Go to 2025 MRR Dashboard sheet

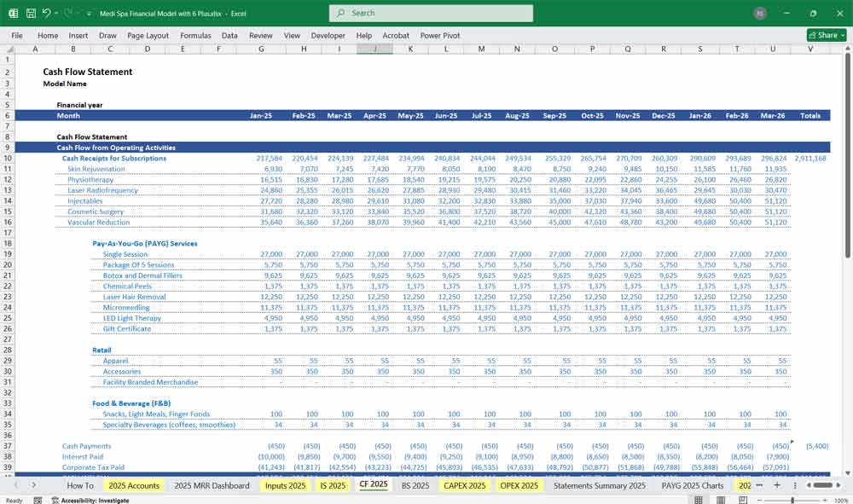coord(212,485)
